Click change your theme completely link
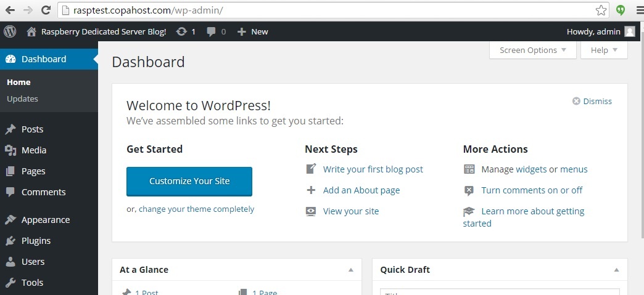Screen dimensions: 644x295 pos(196,209)
